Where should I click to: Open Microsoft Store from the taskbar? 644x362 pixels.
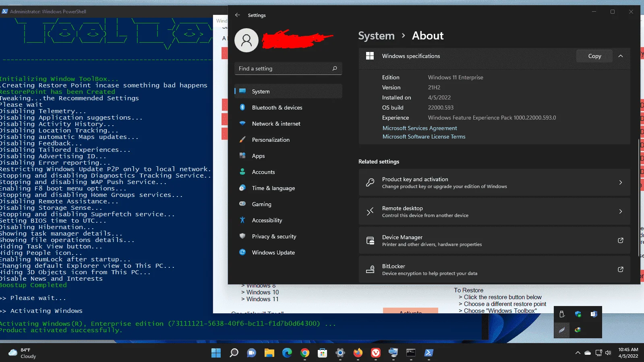click(322, 353)
